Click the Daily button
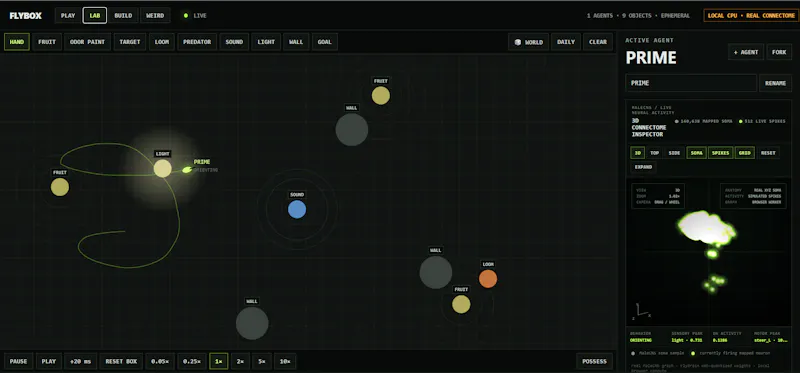 566,42
